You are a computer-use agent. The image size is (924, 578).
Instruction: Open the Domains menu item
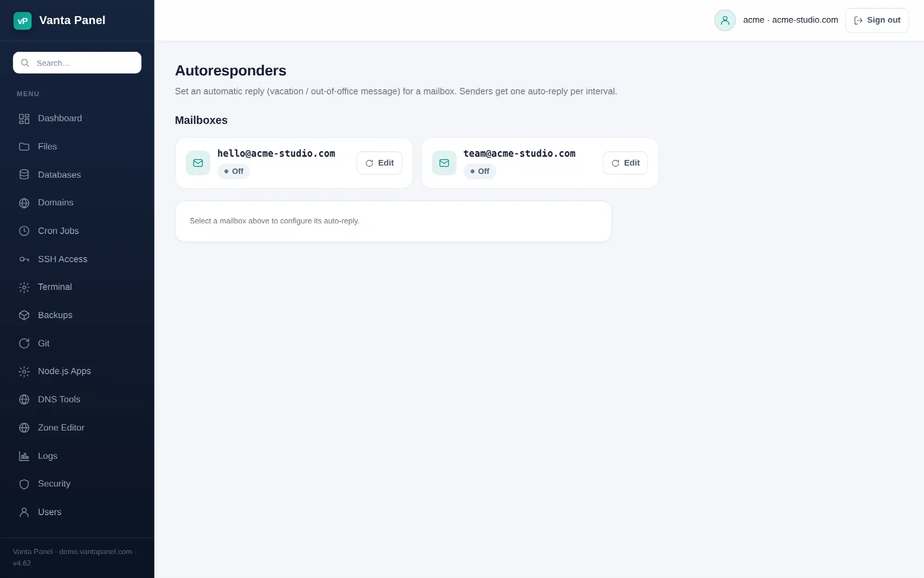(x=77, y=203)
